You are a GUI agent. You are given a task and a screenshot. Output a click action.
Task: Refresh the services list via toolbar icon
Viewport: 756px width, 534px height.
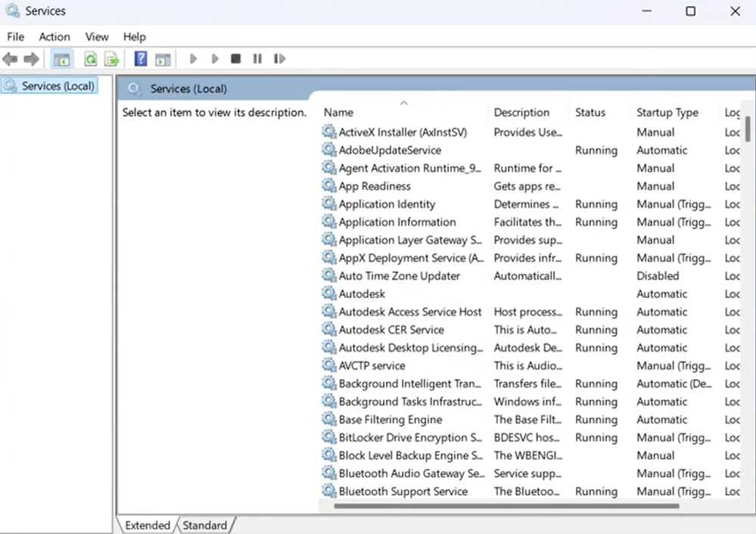pyautogui.click(x=90, y=59)
